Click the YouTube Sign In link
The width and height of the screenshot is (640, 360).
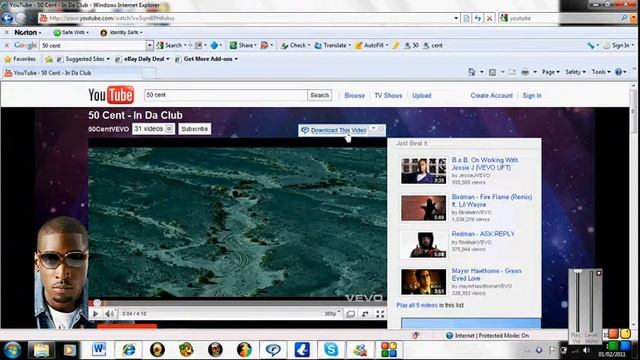click(532, 96)
